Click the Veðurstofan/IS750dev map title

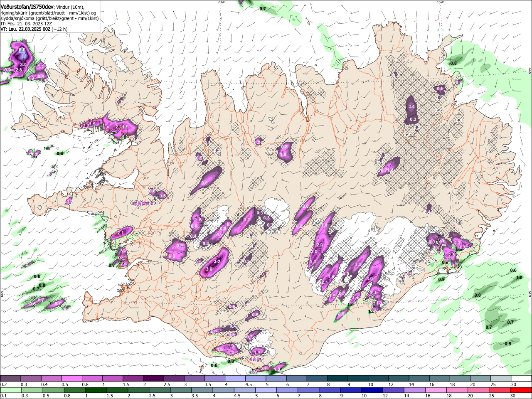pos(27,7)
